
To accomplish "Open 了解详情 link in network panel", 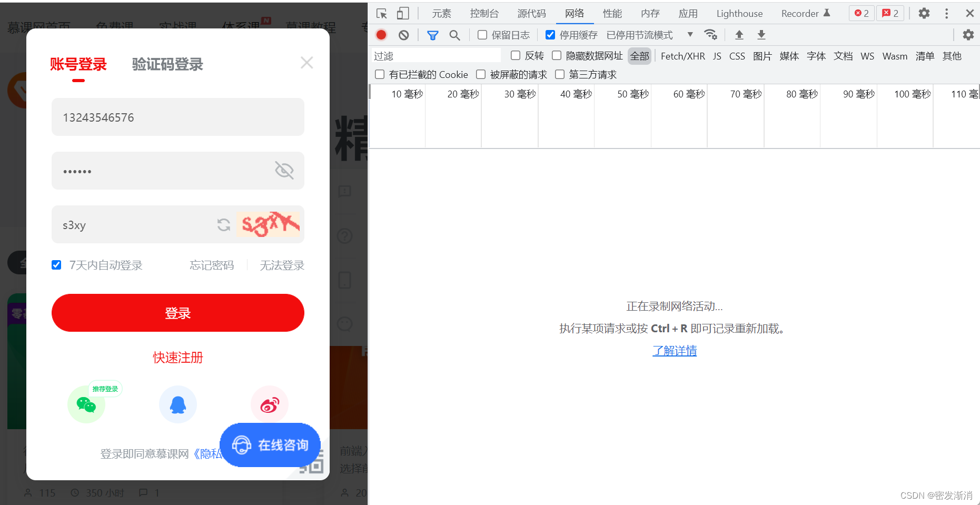I will 675,351.
